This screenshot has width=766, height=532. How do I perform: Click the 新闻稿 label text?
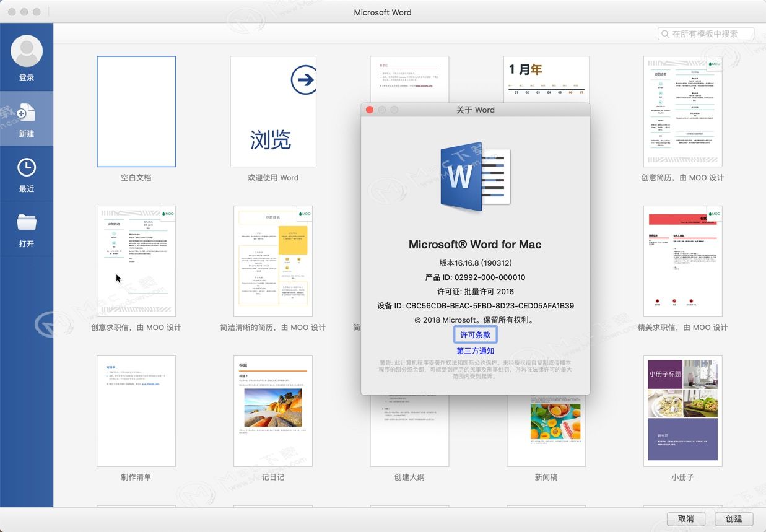(546, 477)
